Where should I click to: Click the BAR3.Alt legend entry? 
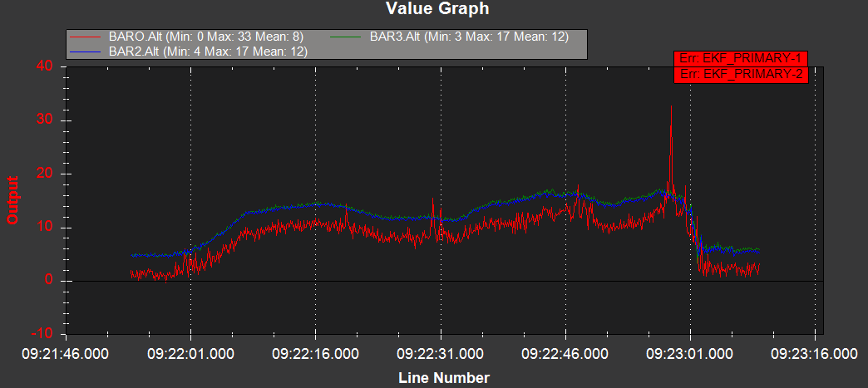click(x=450, y=37)
